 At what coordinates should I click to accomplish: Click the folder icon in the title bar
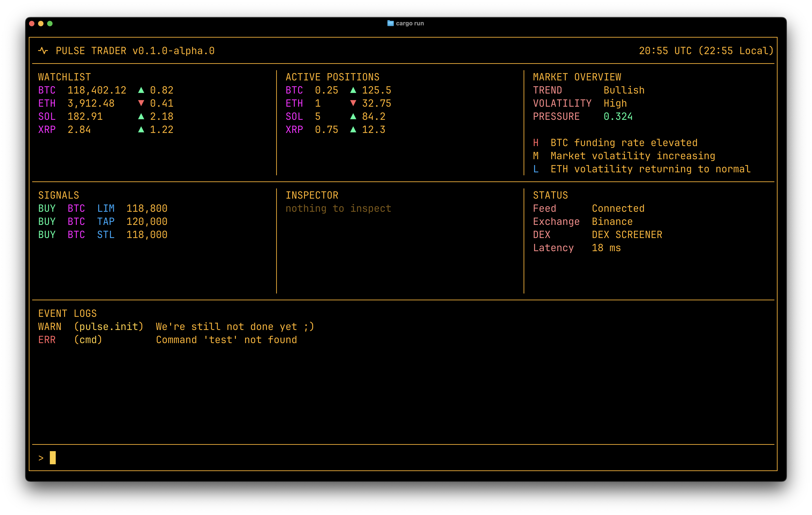click(x=390, y=23)
